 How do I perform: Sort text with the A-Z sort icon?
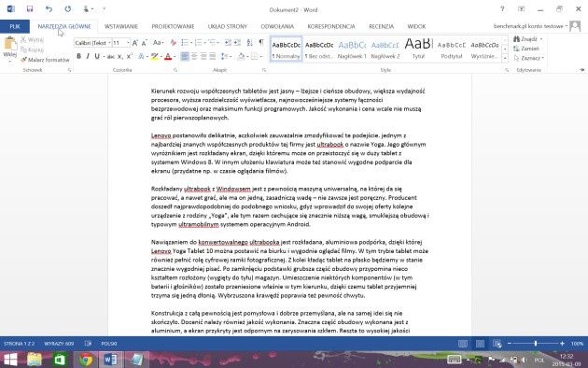(x=249, y=42)
